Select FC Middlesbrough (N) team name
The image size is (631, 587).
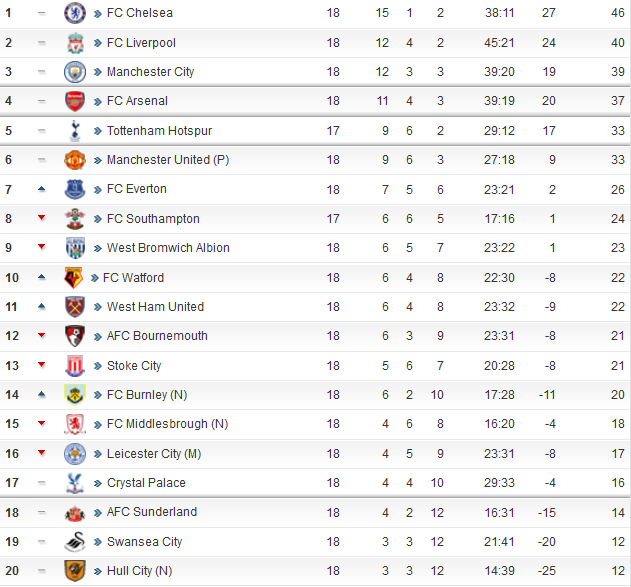pos(167,424)
